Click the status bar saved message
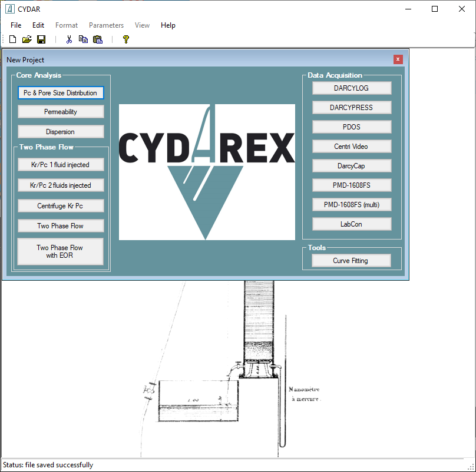 pyautogui.click(x=48, y=465)
